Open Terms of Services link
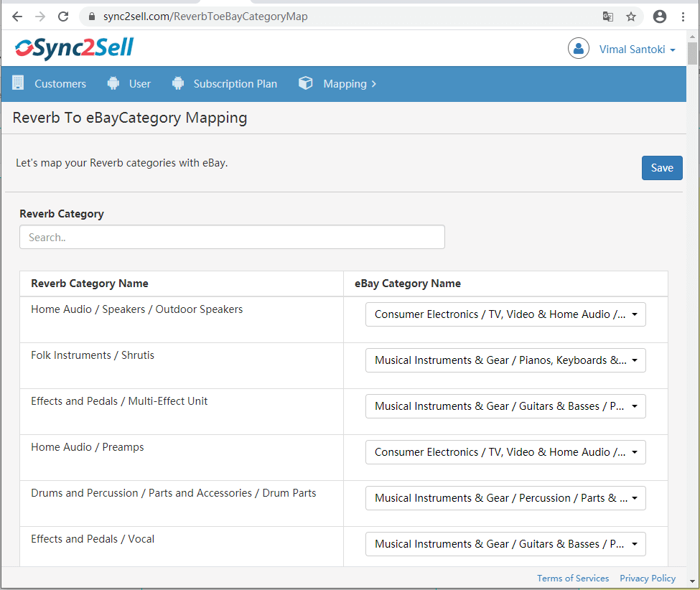 (573, 578)
